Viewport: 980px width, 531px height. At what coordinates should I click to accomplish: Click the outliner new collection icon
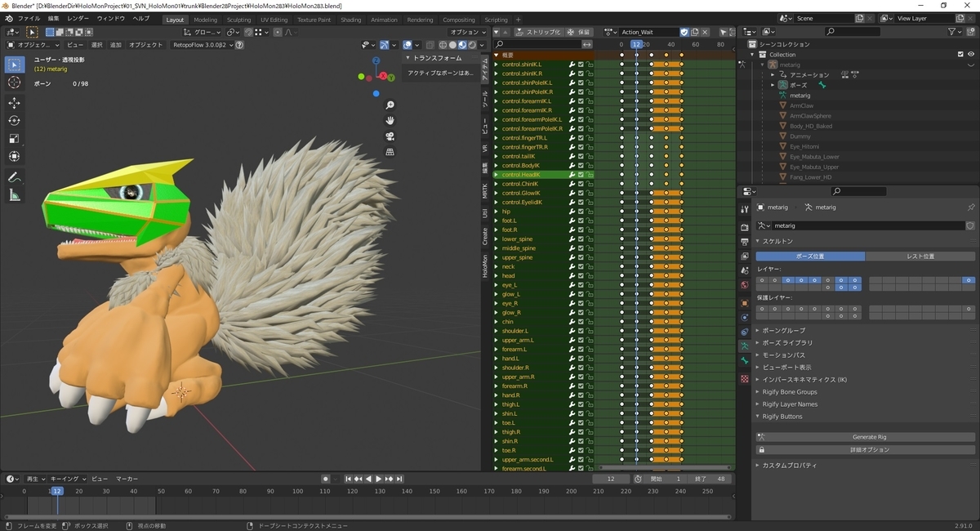[972, 31]
